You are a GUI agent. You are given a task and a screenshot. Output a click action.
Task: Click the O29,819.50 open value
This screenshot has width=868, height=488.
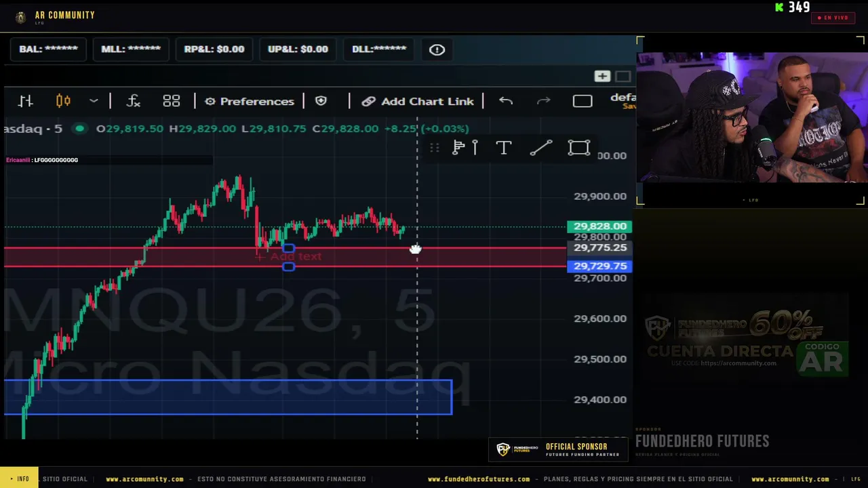pos(130,129)
